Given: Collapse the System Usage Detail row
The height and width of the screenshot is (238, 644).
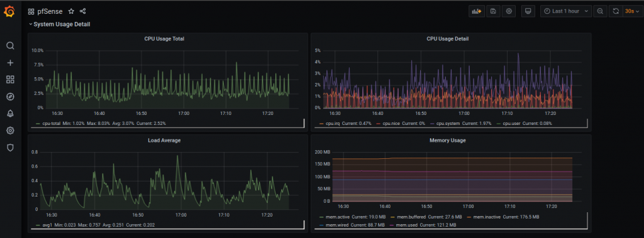Looking at the screenshot, I should pos(60,24).
